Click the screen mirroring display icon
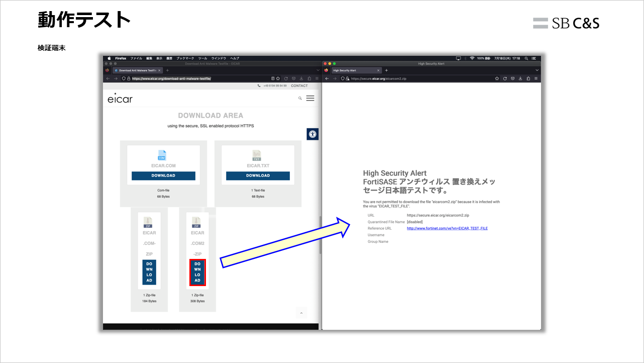The image size is (644, 363). click(458, 58)
